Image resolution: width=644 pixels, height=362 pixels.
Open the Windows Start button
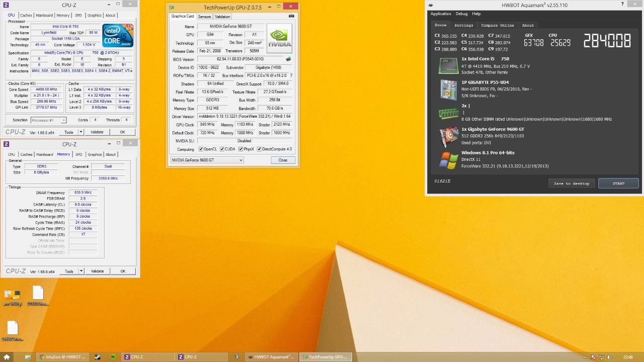(7, 357)
